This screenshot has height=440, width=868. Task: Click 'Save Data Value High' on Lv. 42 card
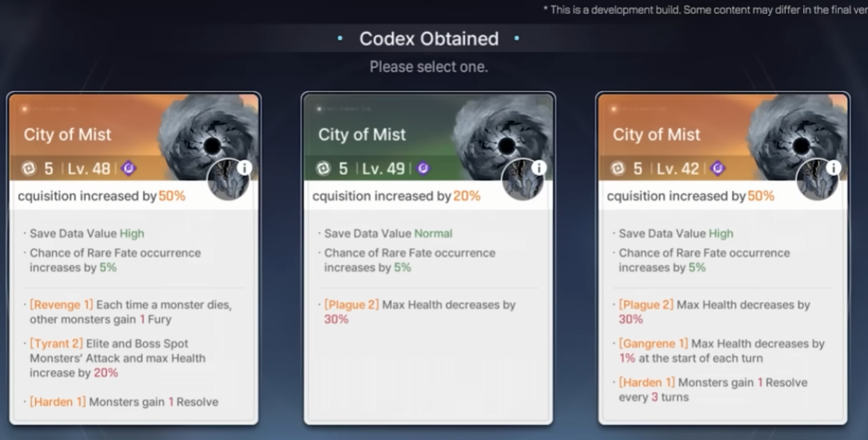pos(676,234)
